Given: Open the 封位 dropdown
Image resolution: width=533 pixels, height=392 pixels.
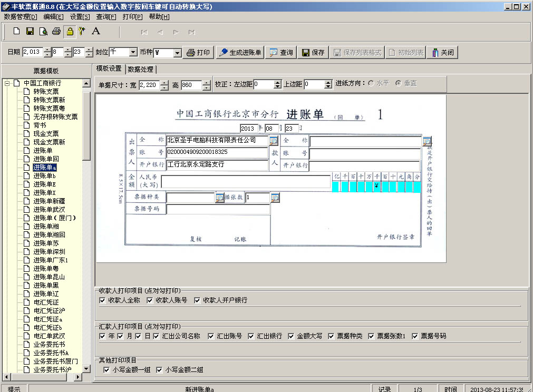Looking at the screenshot, I should [x=133, y=52].
